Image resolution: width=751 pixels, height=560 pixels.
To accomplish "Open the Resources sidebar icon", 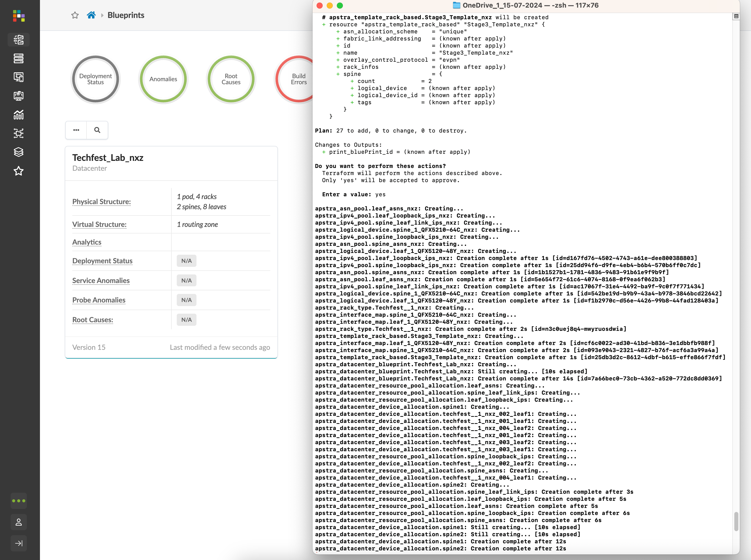I will point(19,96).
